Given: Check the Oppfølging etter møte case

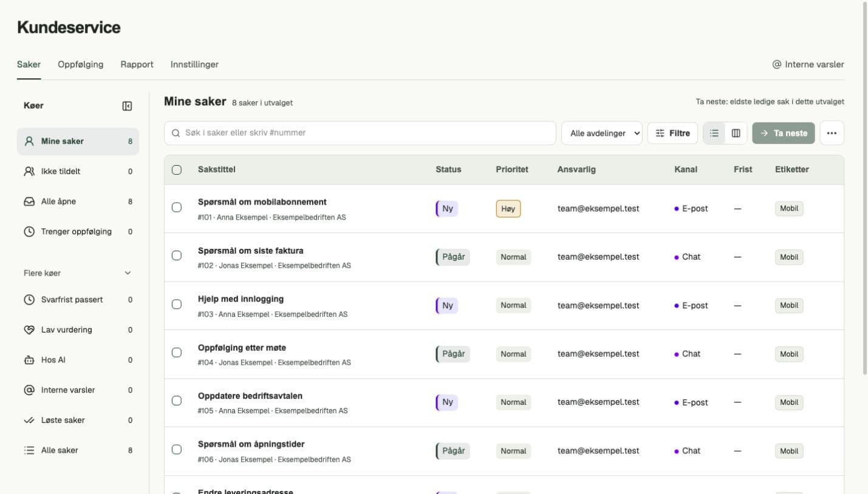Looking at the screenshot, I should [177, 353].
